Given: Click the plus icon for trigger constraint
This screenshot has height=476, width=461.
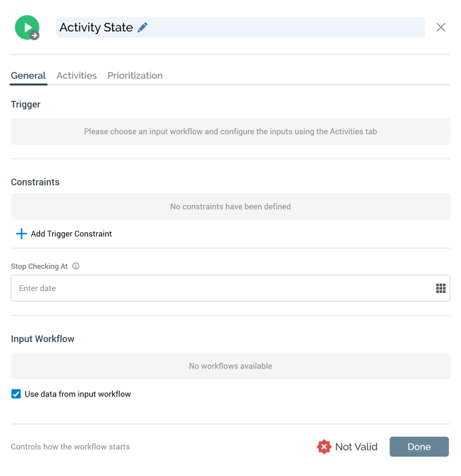Looking at the screenshot, I should tap(21, 234).
